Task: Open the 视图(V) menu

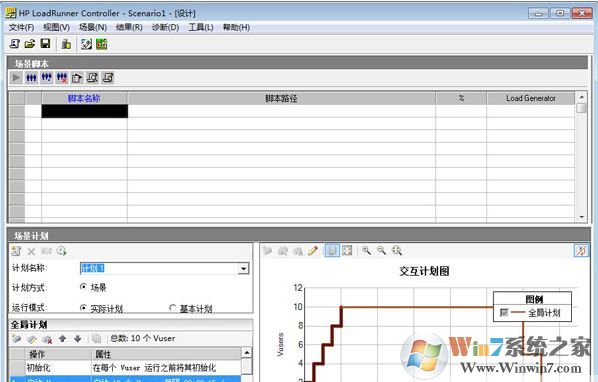Action: pyautogui.click(x=56, y=27)
